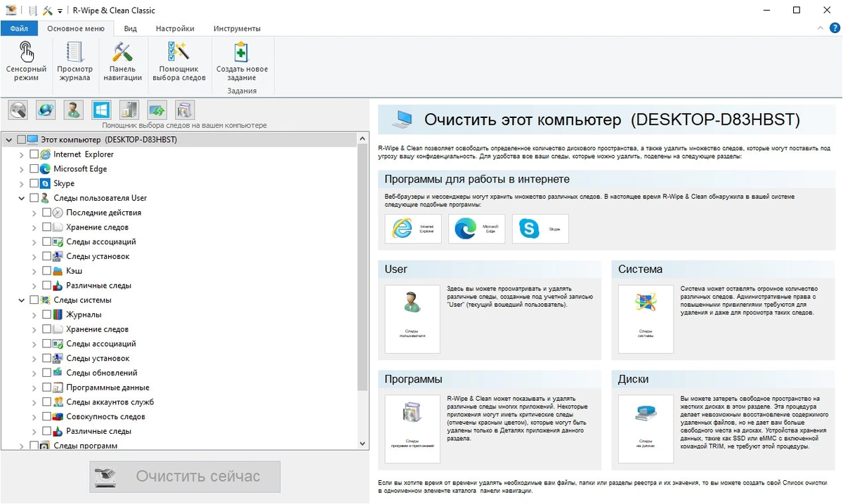Collapse the Следы системы node

click(22, 300)
